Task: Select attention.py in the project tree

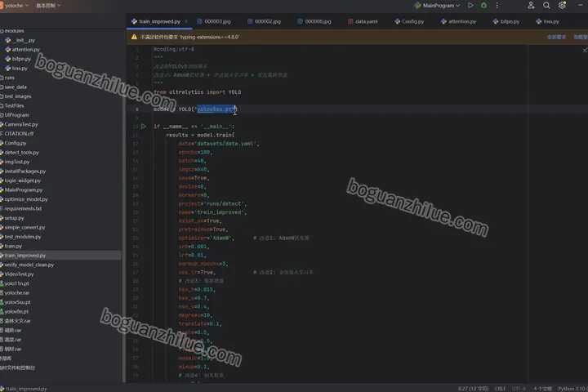Action: tap(23, 50)
